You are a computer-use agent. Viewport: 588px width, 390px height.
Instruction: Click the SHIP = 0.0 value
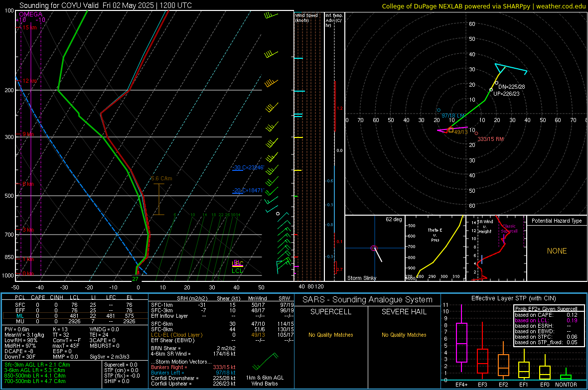click(x=117, y=381)
